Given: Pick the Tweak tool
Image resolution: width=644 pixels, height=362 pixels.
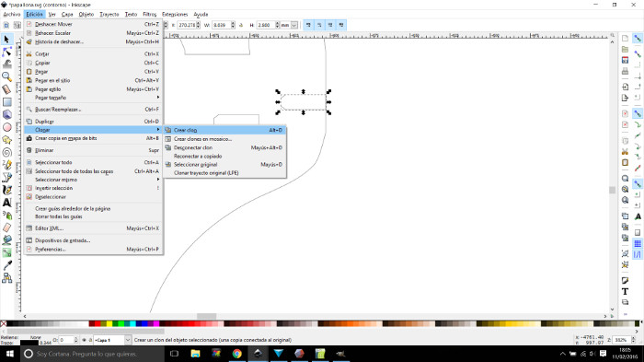Looking at the screenshot, I should click(x=6, y=64).
